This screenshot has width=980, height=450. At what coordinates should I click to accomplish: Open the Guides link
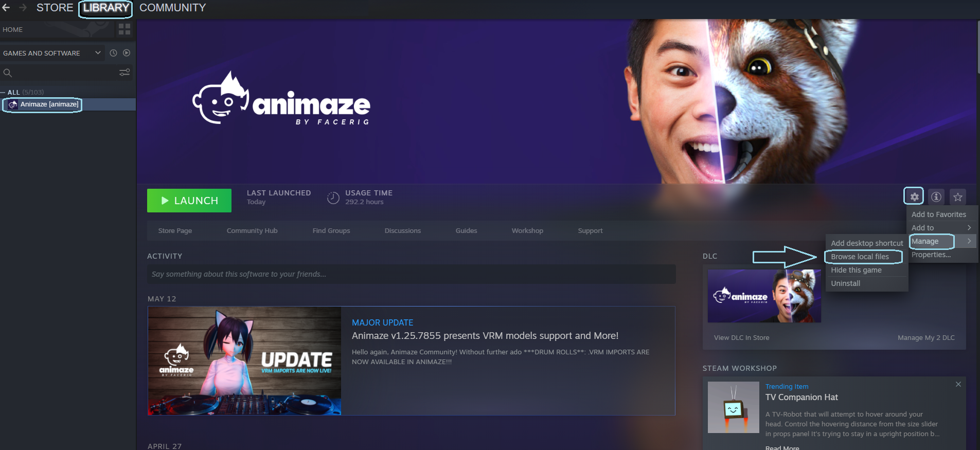click(x=467, y=230)
